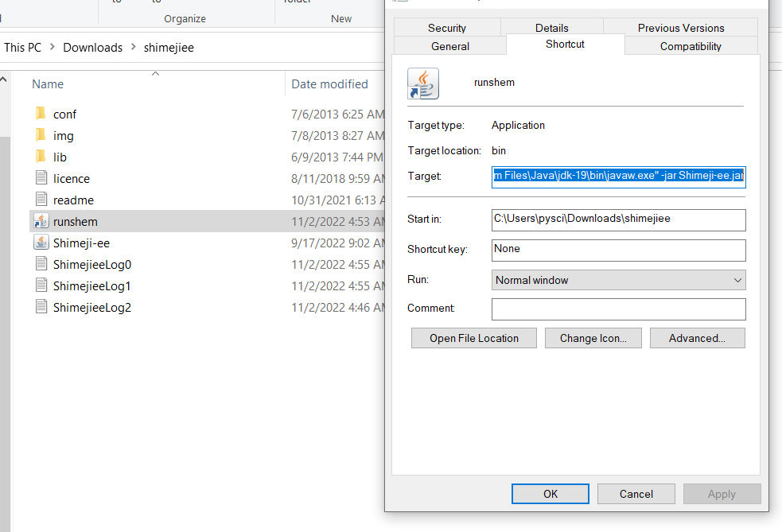
Task: Click the Target input field
Action: 618,177
